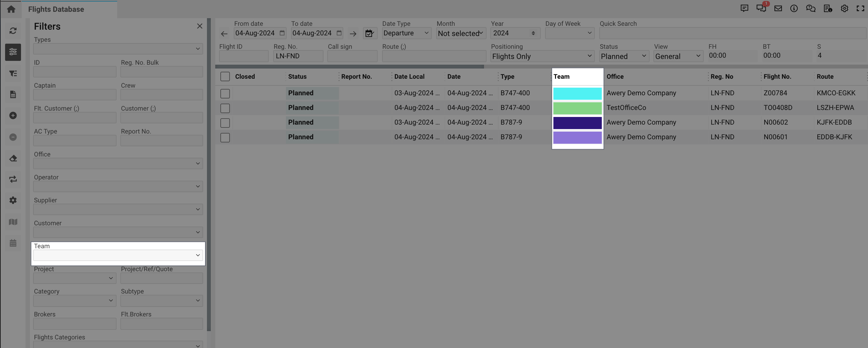Tick the checkbox for flight TO0408D
Screen dimensions: 868x348
225,108
